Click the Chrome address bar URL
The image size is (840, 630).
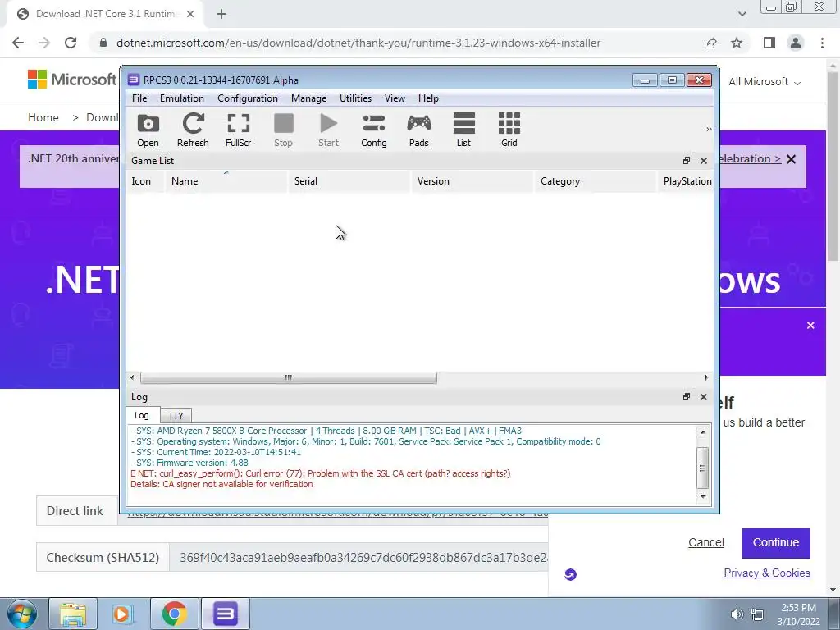pos(358,43)
